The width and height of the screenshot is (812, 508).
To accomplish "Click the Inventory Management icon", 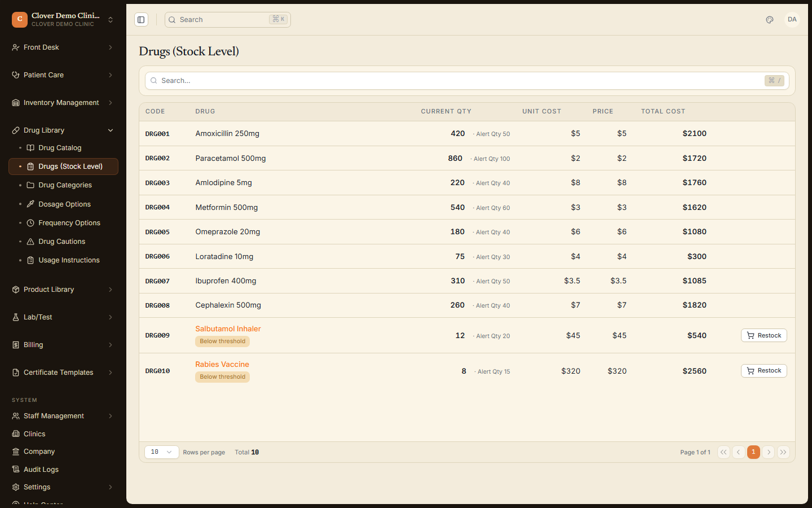I will point(16,103).
